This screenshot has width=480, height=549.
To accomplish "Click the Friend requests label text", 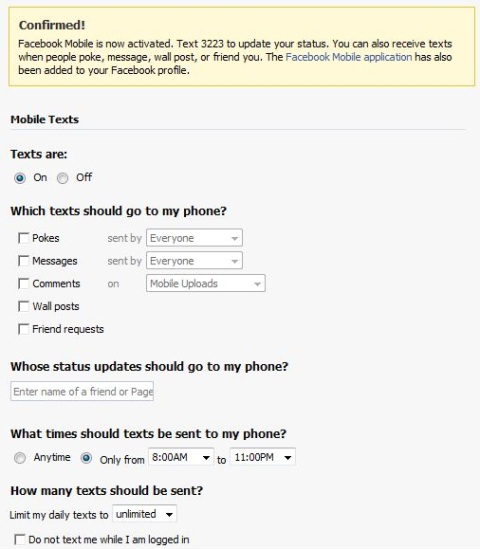I will click(x=68, y=329).
